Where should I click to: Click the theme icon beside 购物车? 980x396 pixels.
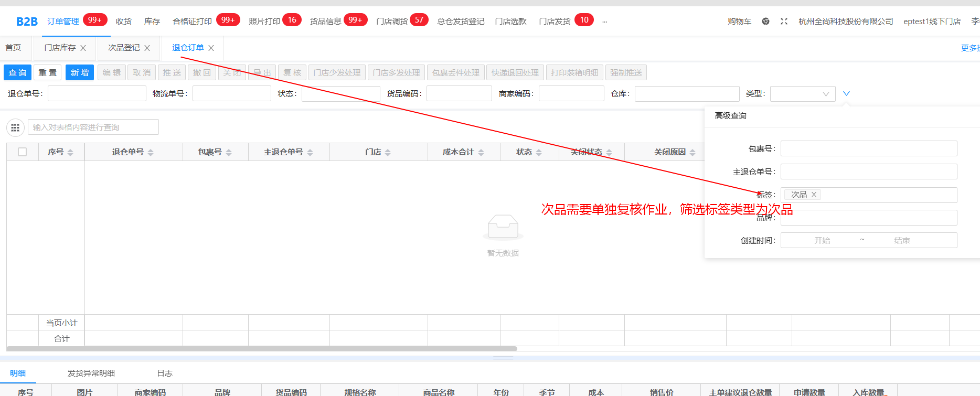[765, 22]
